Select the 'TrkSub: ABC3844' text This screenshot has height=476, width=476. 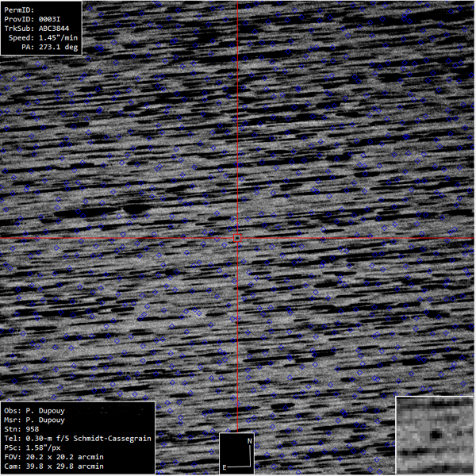36,29
